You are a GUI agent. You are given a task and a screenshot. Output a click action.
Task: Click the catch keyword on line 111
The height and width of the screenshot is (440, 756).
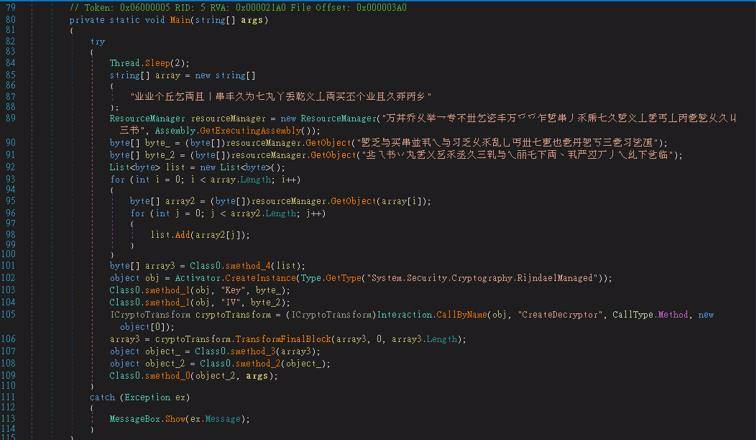tap(102, 398)
